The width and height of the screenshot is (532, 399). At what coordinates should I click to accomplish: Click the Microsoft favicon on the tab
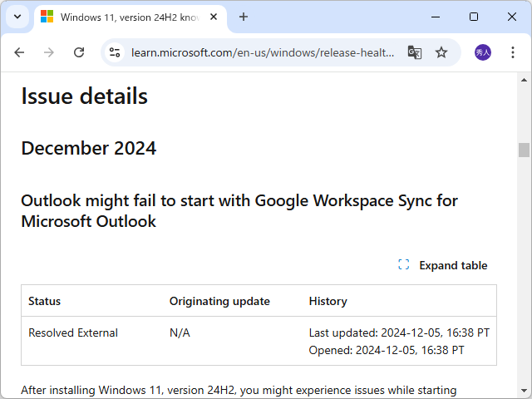[x=47, y=17]
